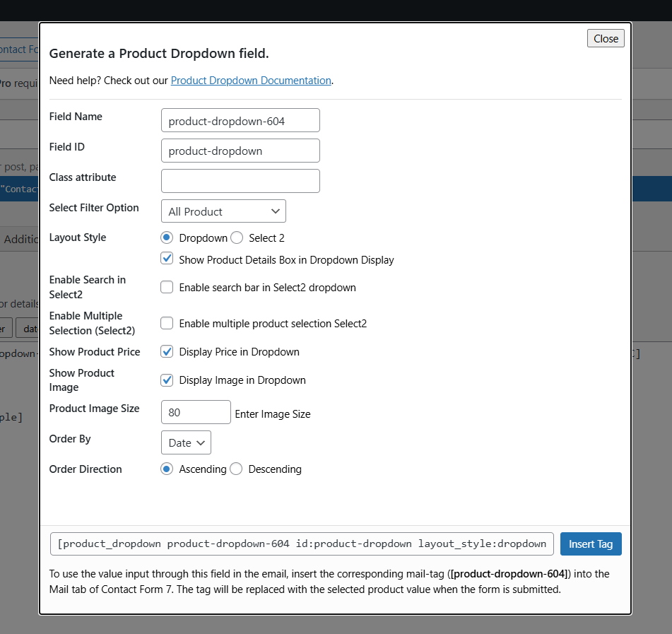The height and width of the screenshot is (634, 672).
Task: Click the Insert Tag button
Action: [591, 544]
